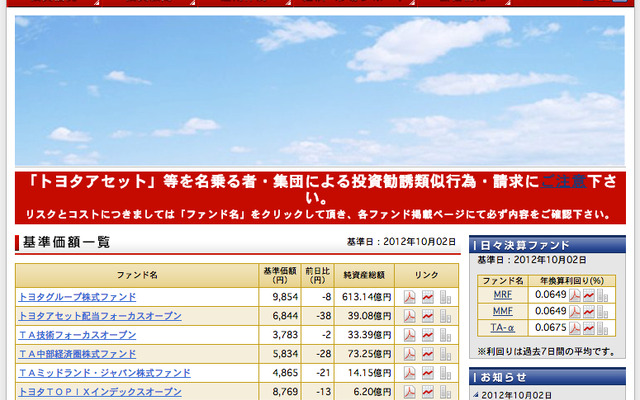This screenshot has width=640, height=400.
Task: Select the 9,854 price value
Action: [285, 297]
